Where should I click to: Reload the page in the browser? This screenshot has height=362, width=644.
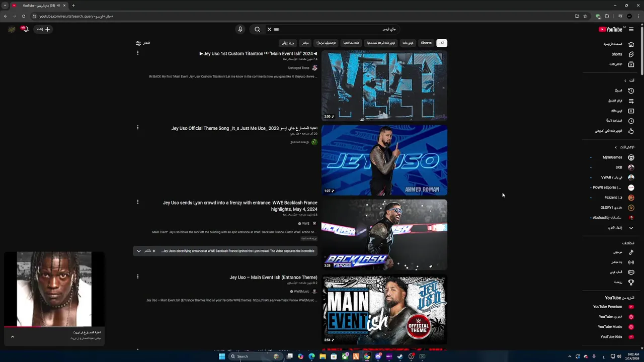click(23, 16)
